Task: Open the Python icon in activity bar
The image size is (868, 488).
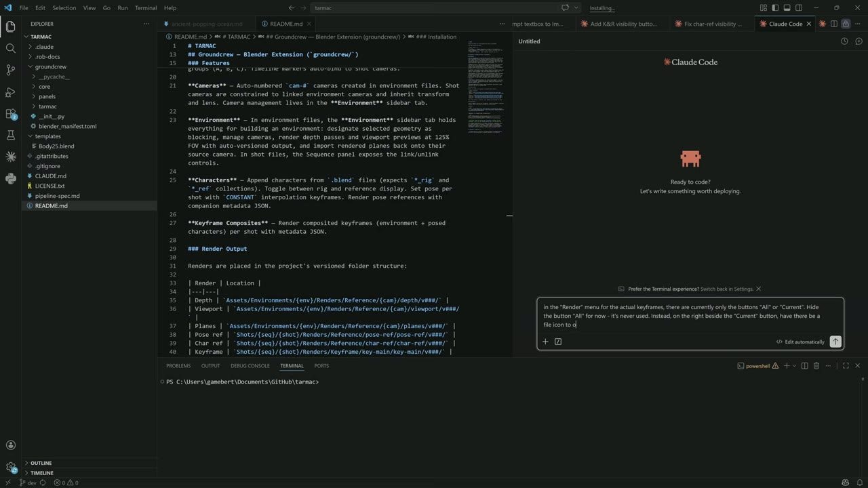Action: click(x=10, y=179)
